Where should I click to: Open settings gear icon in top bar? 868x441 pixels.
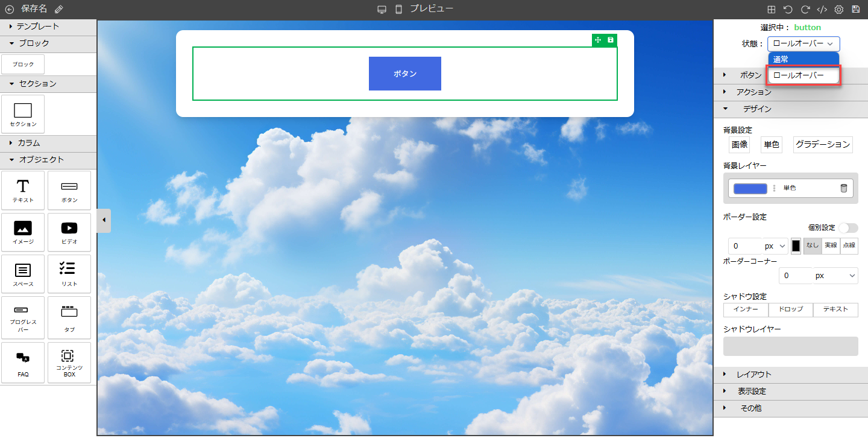[838, 10]
